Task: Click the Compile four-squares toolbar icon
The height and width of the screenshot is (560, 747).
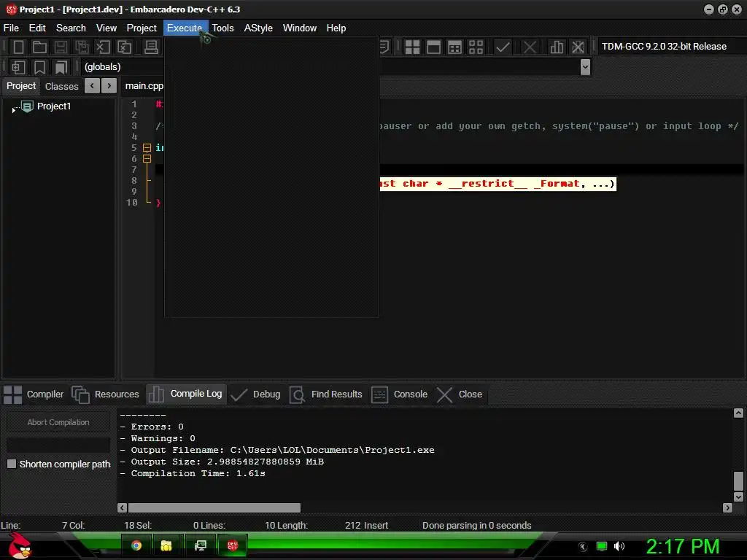Action: coord(412,47)
